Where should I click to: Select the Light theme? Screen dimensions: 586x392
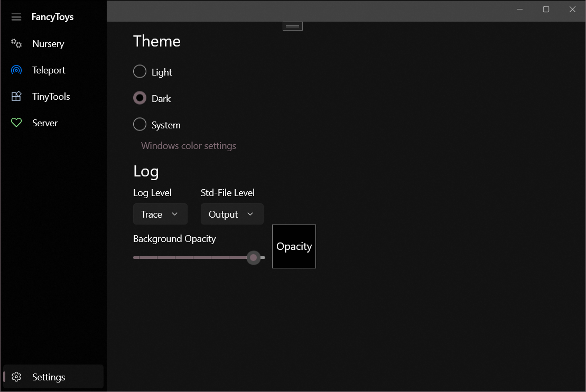(139, 71)
